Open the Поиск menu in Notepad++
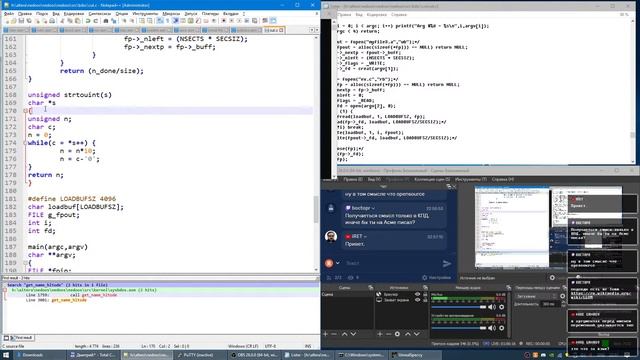640x360 pixels. tap(42, 13)
